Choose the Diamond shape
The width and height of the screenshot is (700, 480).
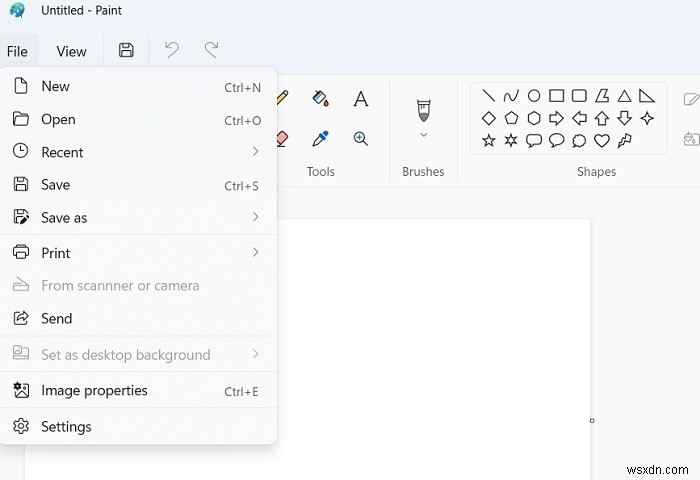(x=489, y=118)
